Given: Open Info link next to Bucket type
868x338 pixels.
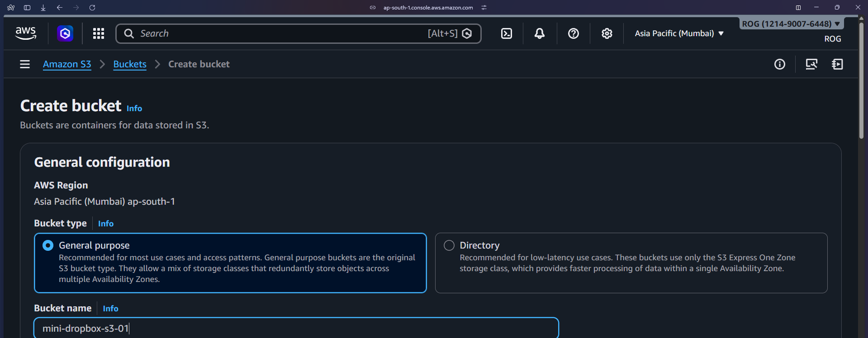Looking at the screenshot, I should coord(106,224).
